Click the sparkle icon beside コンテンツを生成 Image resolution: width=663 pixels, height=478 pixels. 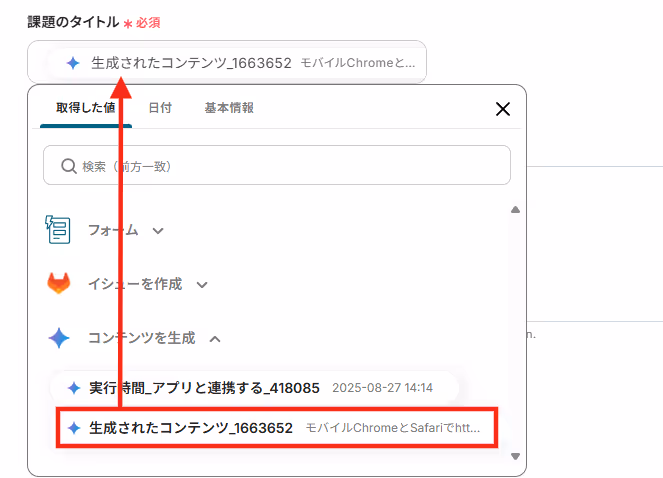point(59,338)
